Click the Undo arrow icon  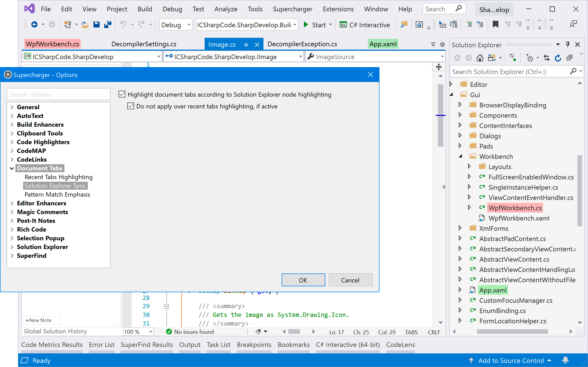coord(123,25)
